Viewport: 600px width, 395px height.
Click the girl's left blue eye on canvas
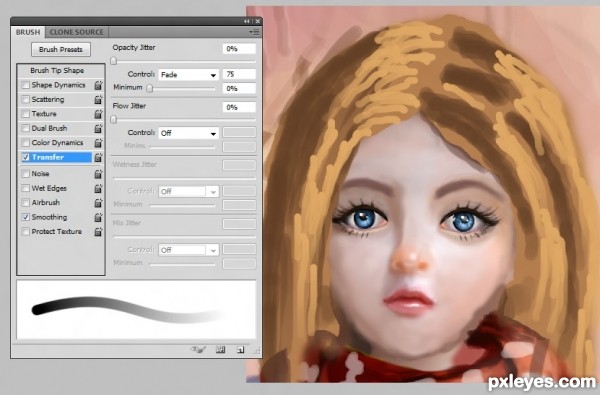click(363, 219)
